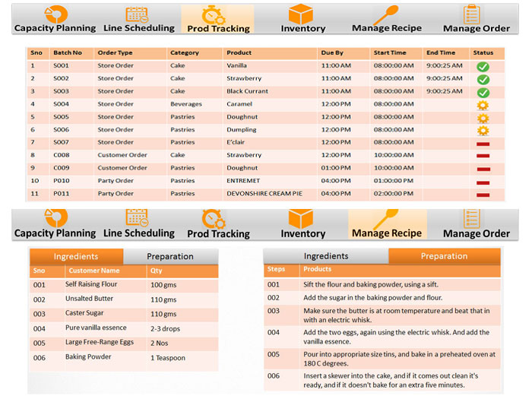
Task: Click the red pending status bar for batch S007
Action: coord(483,144)
